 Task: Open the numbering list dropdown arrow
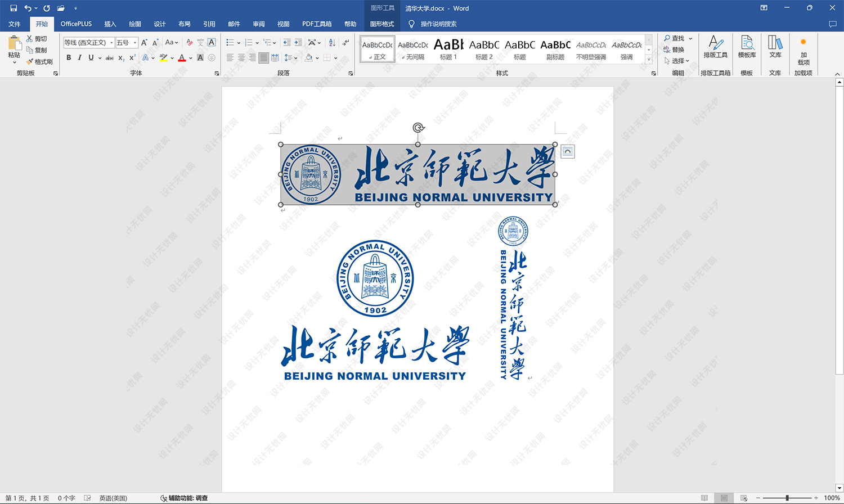pyautogui.click(x=257, y=43)
